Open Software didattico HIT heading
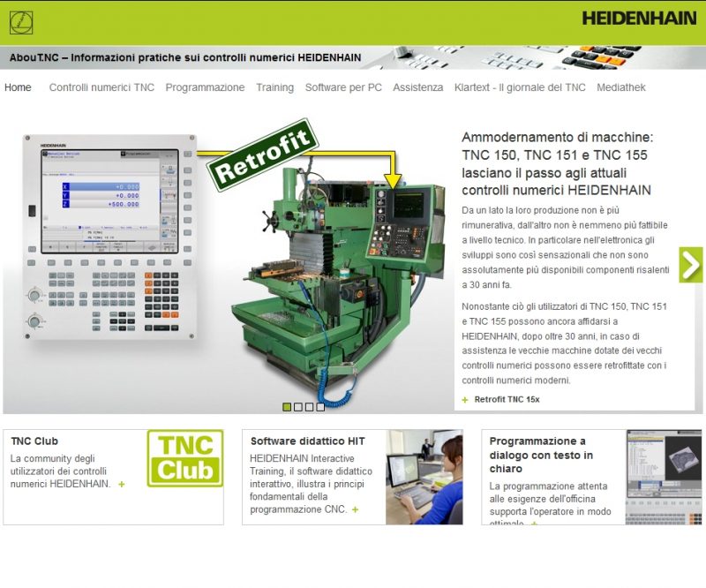 [x=307, y=441]
